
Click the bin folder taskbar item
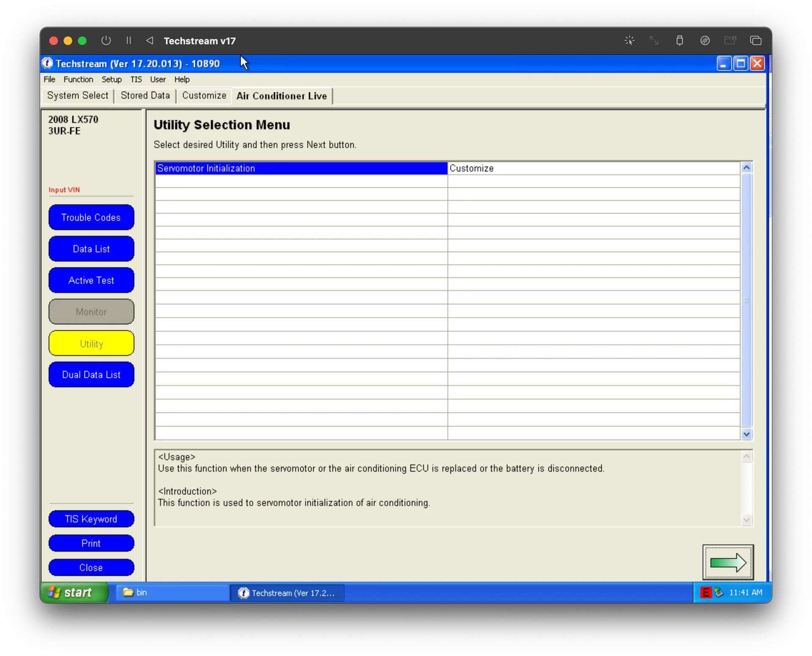click(x=172, y=593)
